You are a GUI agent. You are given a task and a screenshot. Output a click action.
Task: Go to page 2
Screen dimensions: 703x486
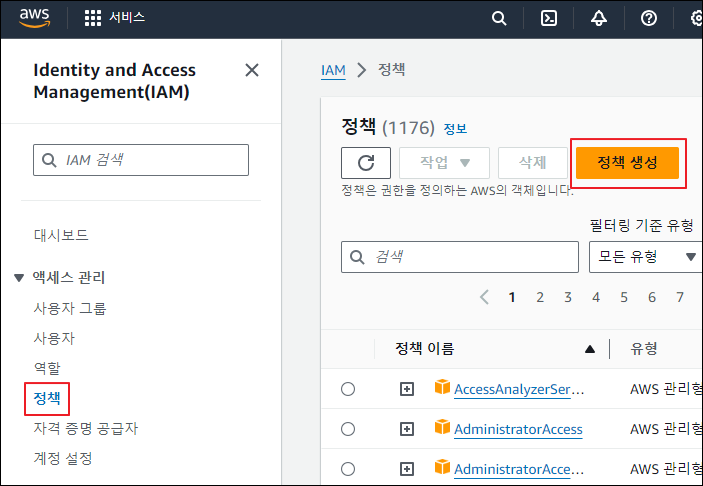[540, 297]
